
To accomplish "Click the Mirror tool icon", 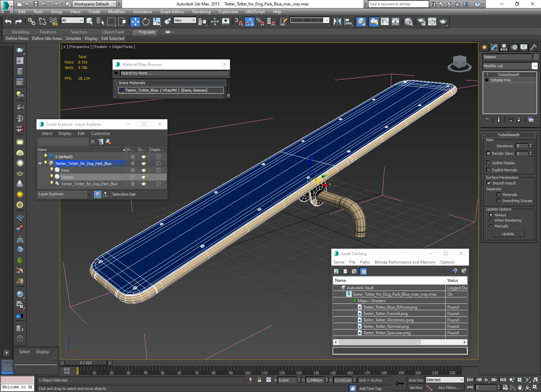I will 337,22.
